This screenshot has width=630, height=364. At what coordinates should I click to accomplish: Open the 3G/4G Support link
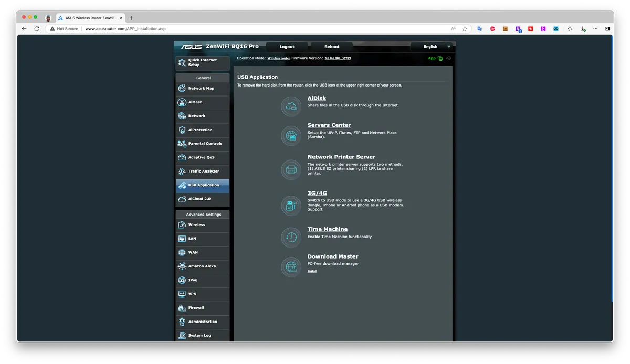(x=315, y=209)
